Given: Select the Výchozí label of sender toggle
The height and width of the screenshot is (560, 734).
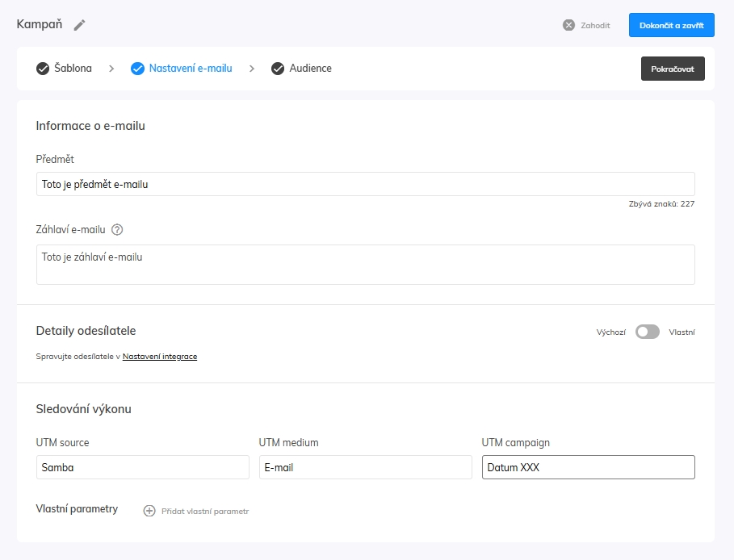Looking at the screenshot, I should coord(611,332).
